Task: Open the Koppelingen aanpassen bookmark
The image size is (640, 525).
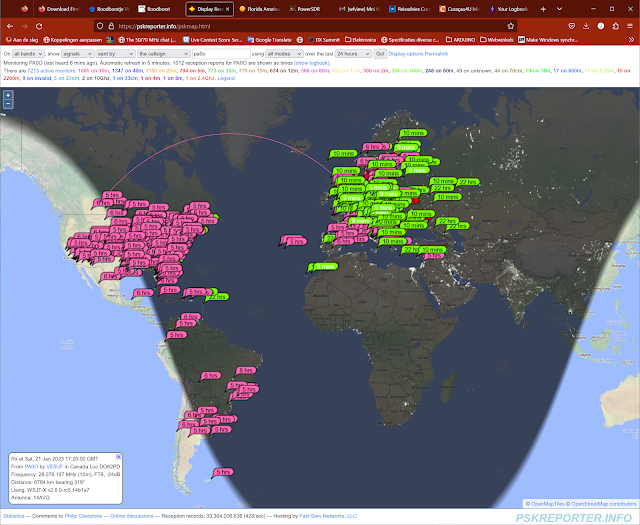Action: point(73,40)
